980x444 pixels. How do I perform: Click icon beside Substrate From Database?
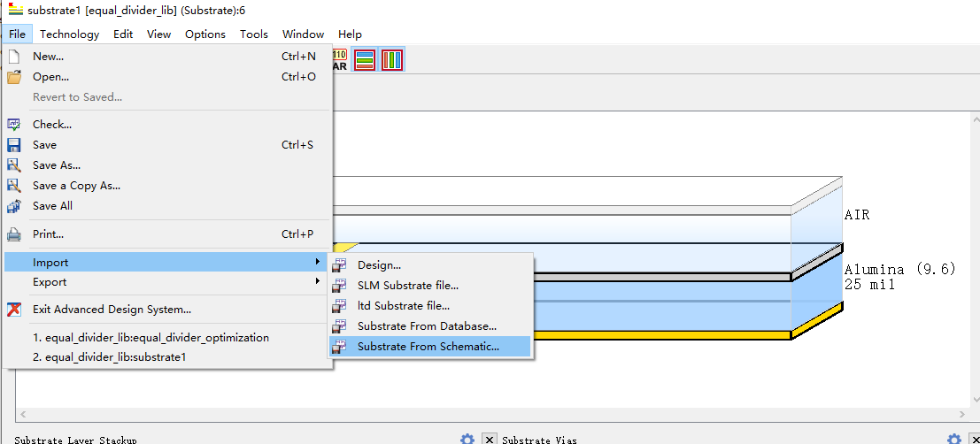coord(339,326)
